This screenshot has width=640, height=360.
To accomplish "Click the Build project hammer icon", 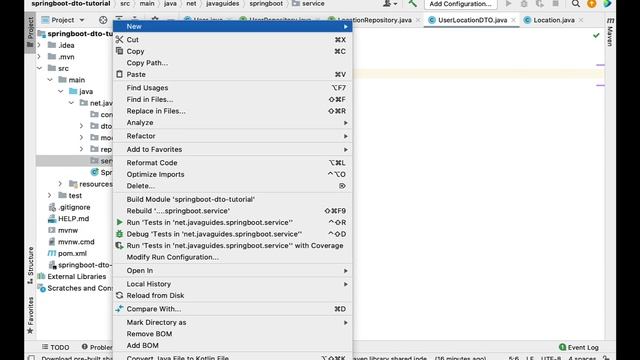I will [412, 4].
